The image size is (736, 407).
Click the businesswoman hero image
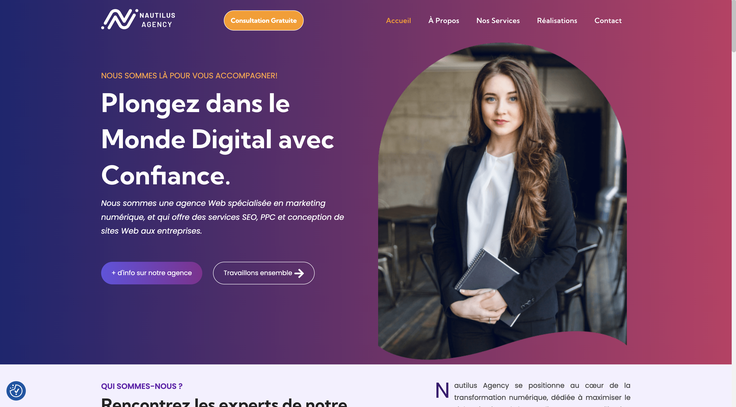(x=502, y=202)
